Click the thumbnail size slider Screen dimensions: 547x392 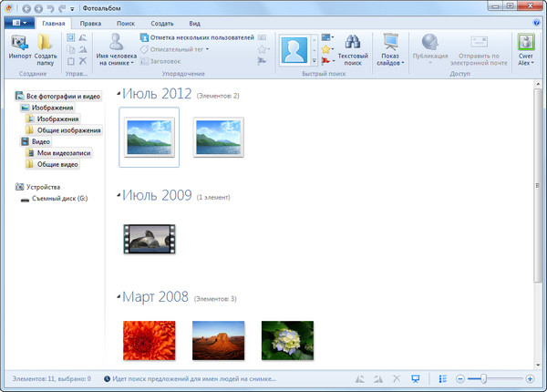(x=483, y=378)
